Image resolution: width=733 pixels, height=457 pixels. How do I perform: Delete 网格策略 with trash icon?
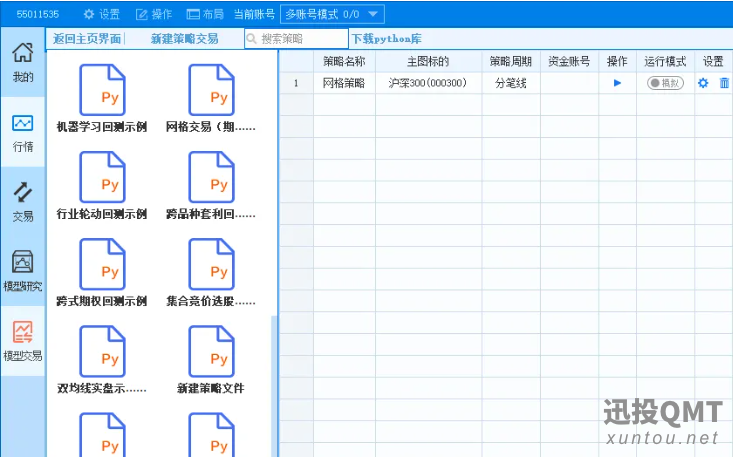coord(724,83)
